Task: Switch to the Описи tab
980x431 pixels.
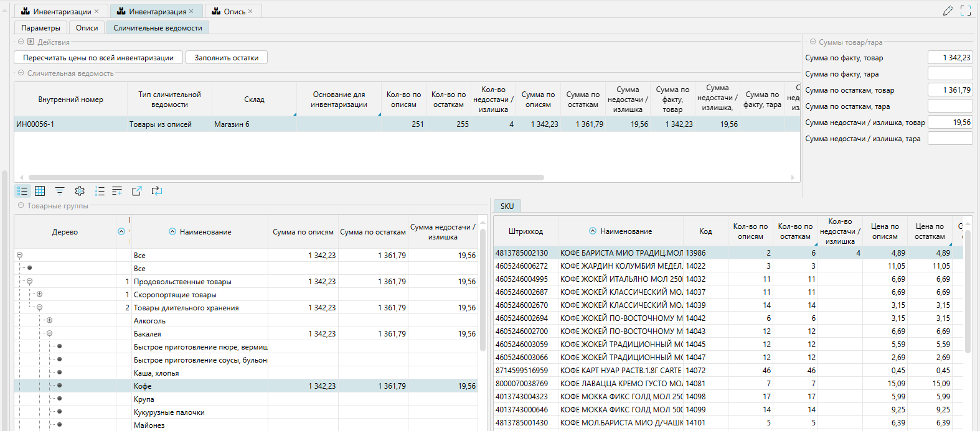Action: click(x=87, y=28)
